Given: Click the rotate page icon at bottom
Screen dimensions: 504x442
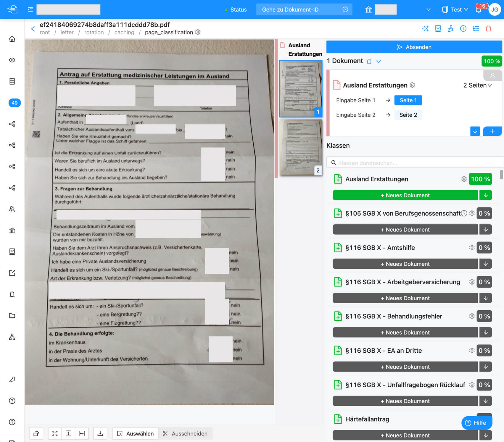Looking at the screenshot, I should click(36, 433).
